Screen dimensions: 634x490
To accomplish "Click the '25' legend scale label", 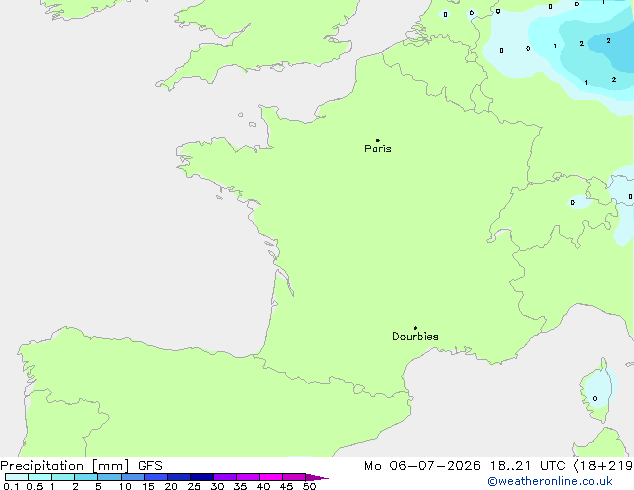I will pyautogui.click(x=194, y=486).
